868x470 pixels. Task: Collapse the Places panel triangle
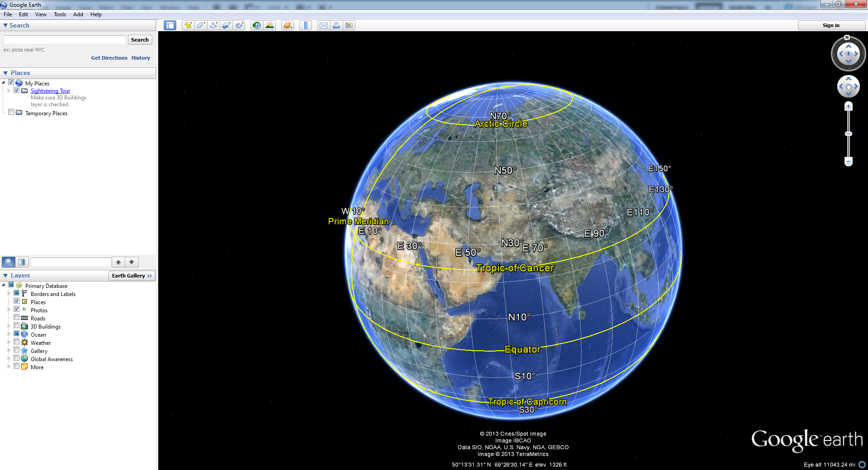5,73
